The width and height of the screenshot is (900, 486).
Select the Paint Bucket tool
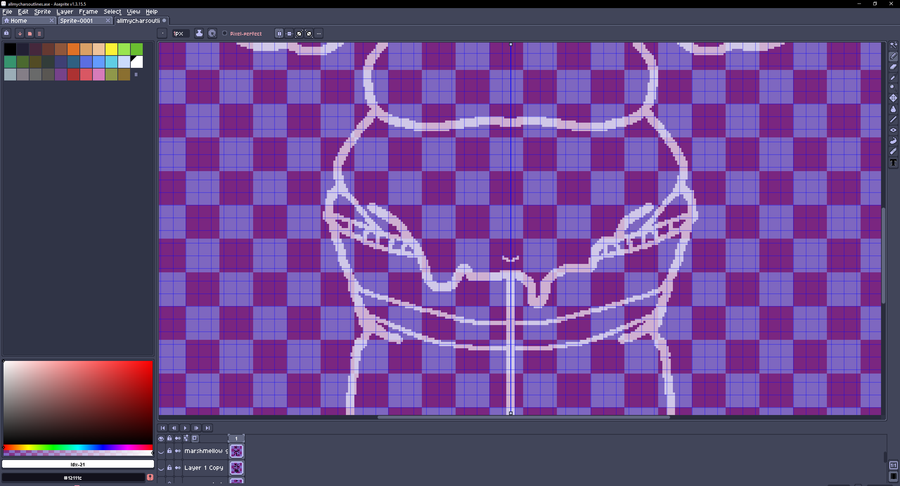[893, 109]
